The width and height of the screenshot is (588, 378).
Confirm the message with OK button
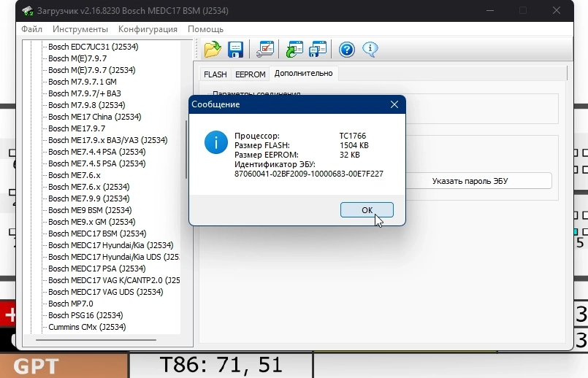coord(367,209)
